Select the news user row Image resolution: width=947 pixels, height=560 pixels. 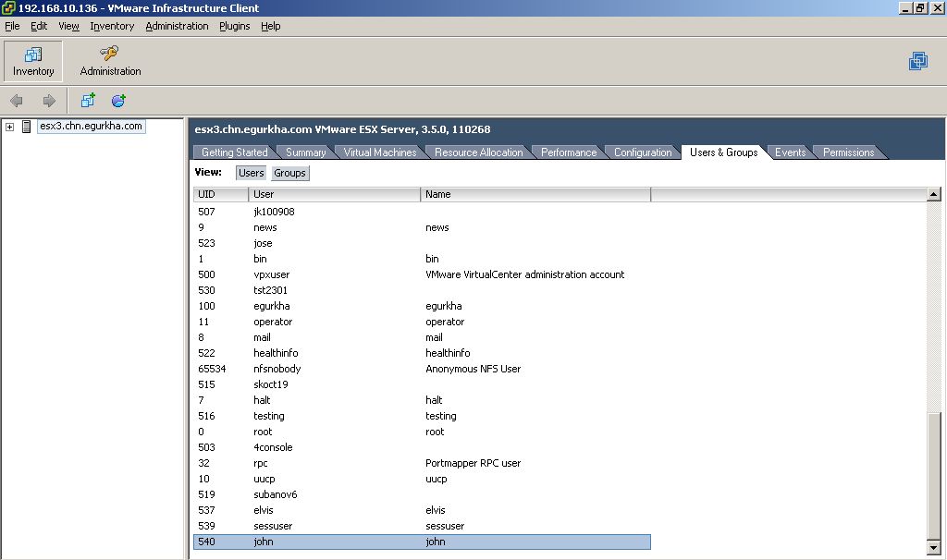coord(422,227)
